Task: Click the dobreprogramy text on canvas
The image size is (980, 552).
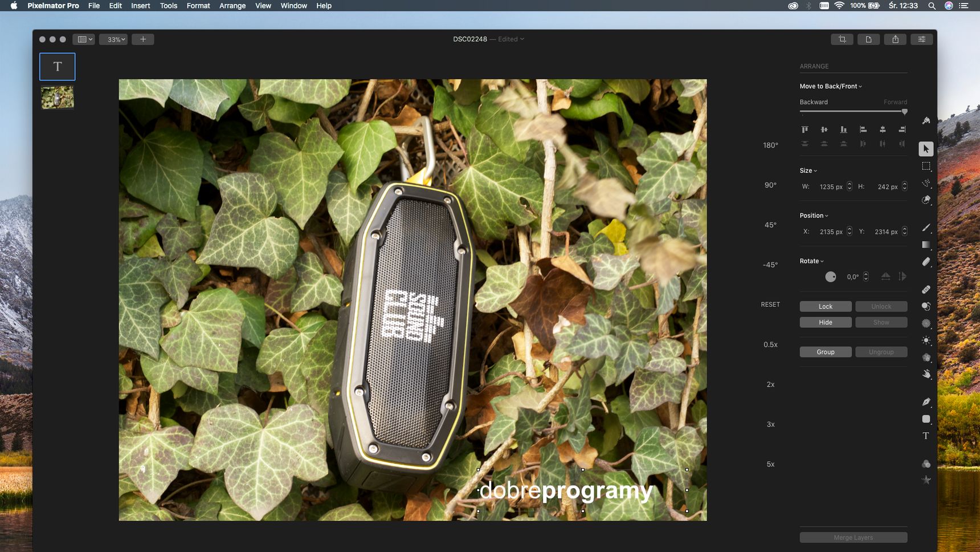Action: click(x=566, y=491)
